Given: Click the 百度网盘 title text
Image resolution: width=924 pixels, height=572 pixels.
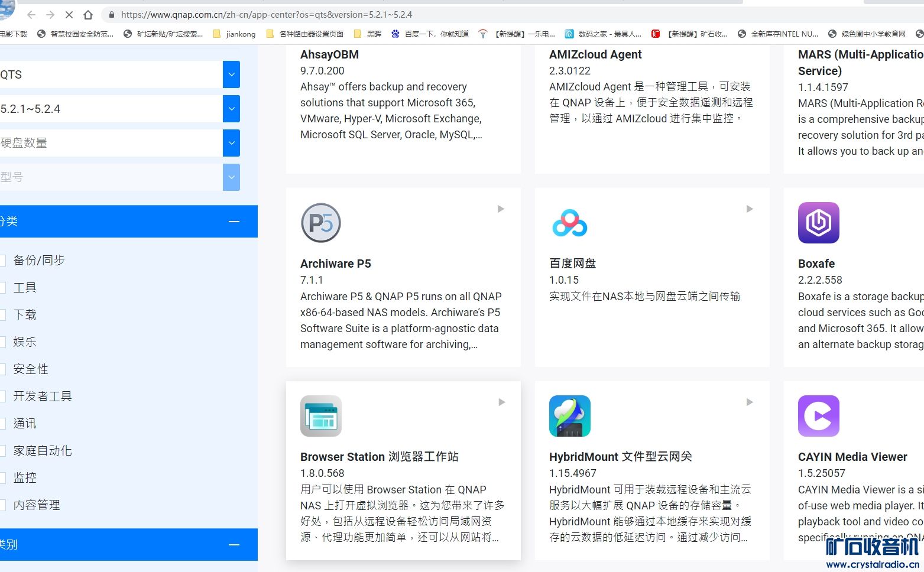Looking at the screenshot, I should pyautogui.click(x=573, y=264).
